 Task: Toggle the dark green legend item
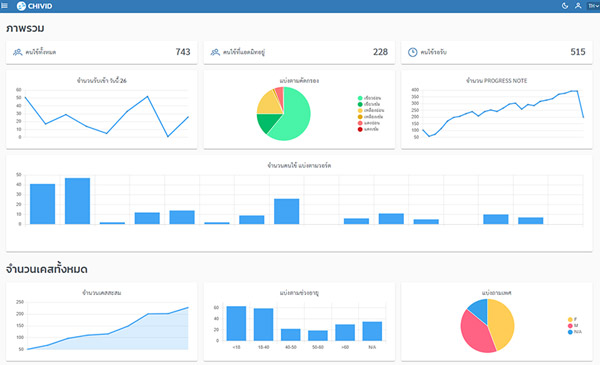tap(369, 104)
